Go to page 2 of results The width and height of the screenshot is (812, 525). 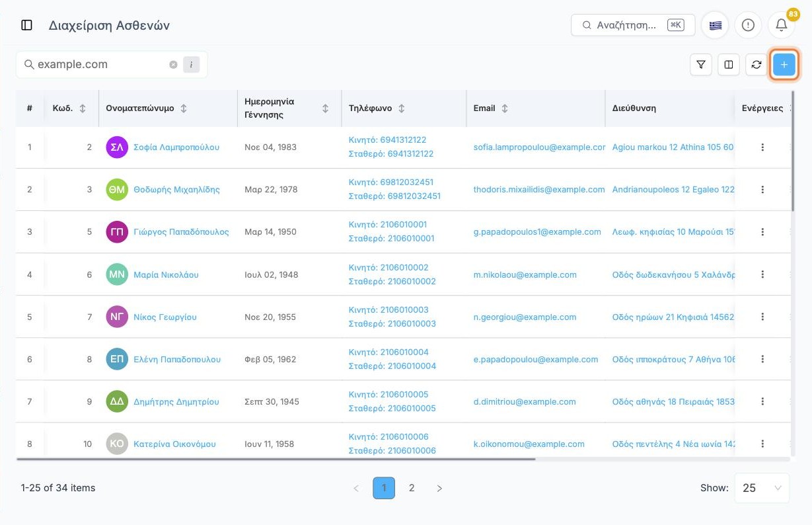[x=412, y=488]
